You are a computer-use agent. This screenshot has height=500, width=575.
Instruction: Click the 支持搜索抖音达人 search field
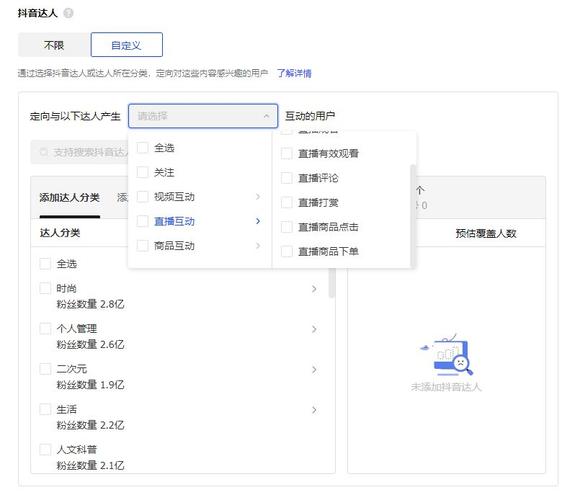80,152
